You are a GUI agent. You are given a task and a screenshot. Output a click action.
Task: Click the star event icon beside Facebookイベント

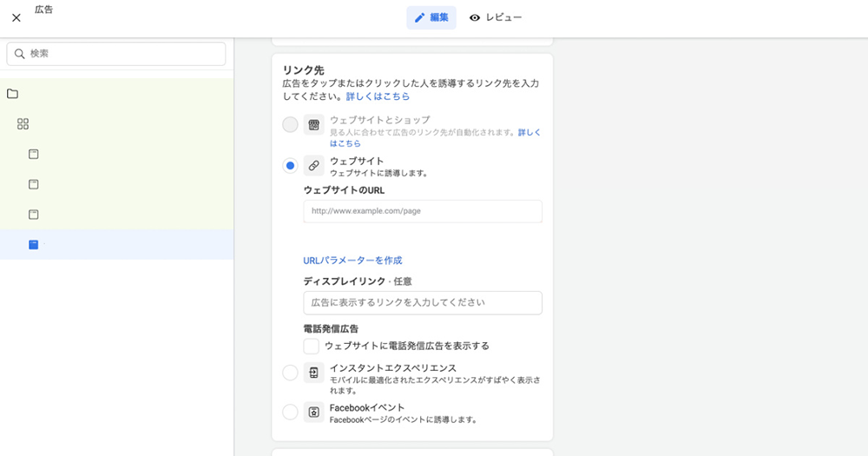pos(314,413)
